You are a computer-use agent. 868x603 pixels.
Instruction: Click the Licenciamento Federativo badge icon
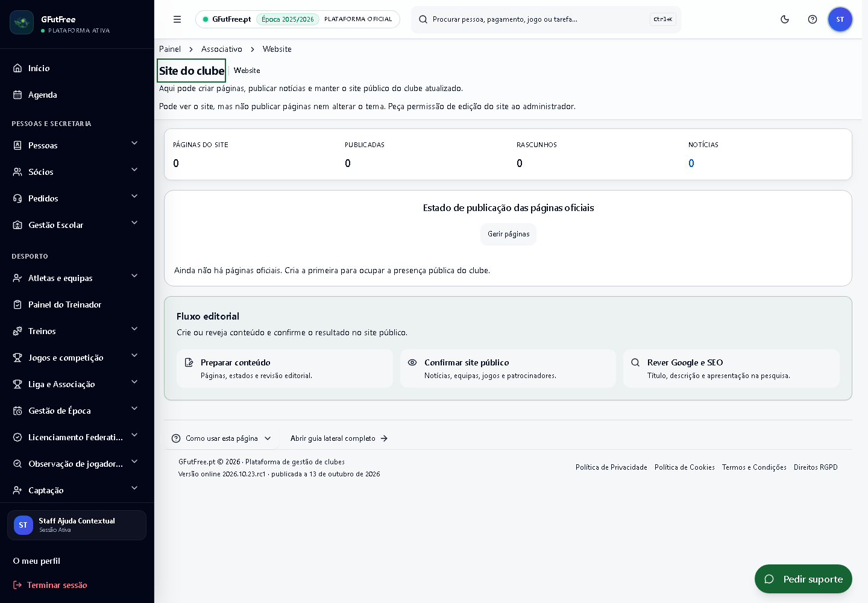(x=17, y=437)
